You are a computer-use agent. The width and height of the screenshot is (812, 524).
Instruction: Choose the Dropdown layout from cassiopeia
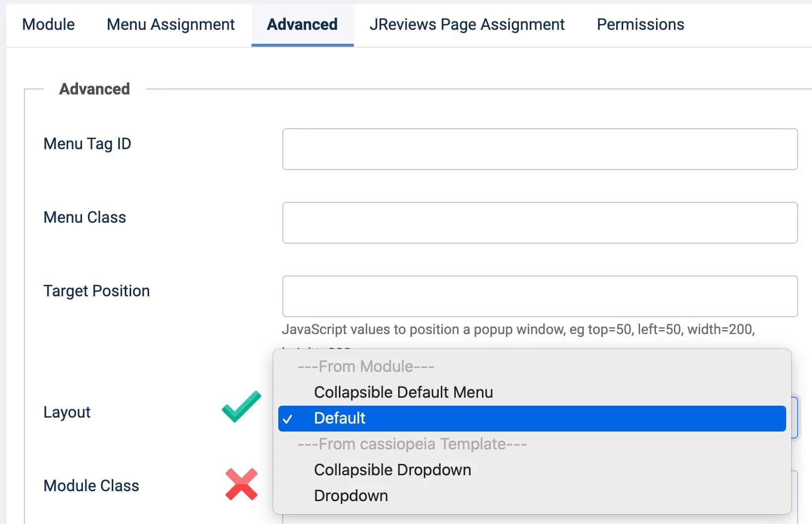(x=351, y=496)
